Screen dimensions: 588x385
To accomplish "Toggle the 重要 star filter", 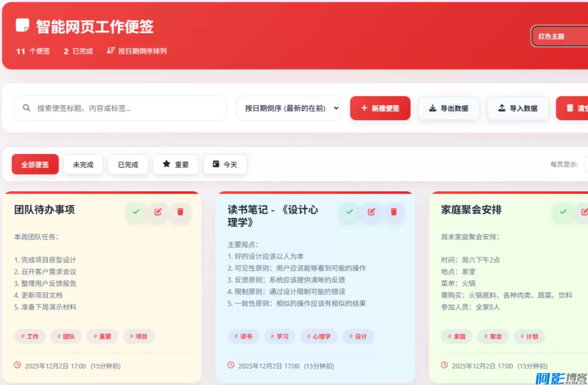I will [176, 164].
